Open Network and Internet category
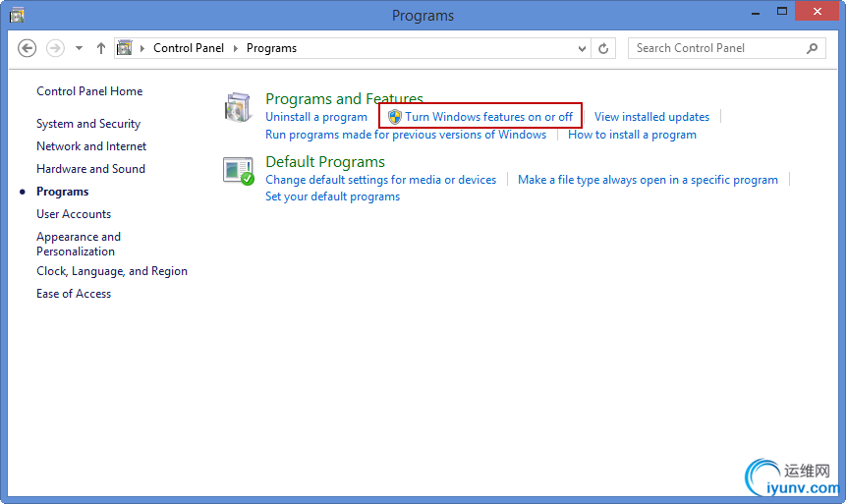846x504 pixels. (91, 146)
